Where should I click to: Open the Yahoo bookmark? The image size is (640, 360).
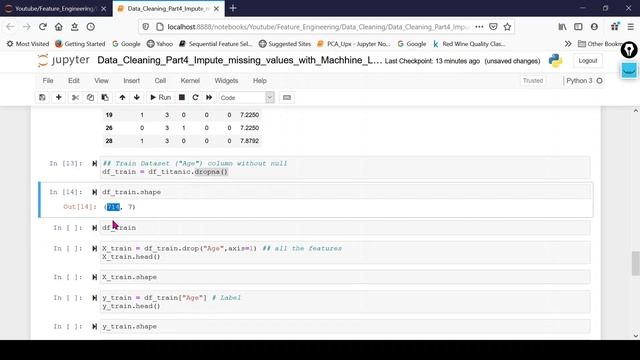coord(160,44)
